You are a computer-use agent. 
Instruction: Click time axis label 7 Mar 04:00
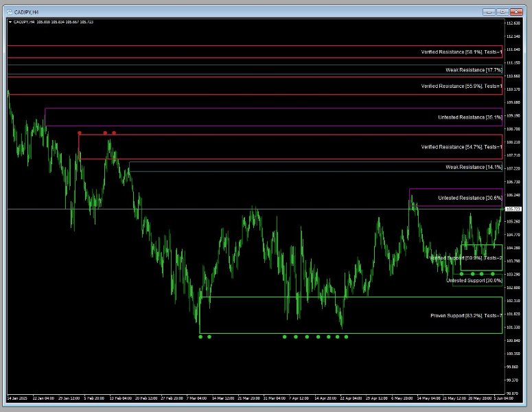[196, 398]
